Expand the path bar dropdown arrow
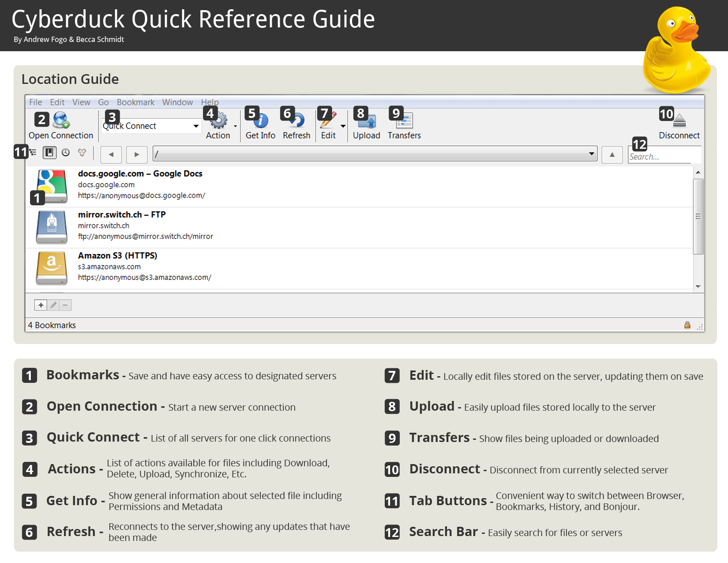The image size is (728, 563). click(591, 154)
